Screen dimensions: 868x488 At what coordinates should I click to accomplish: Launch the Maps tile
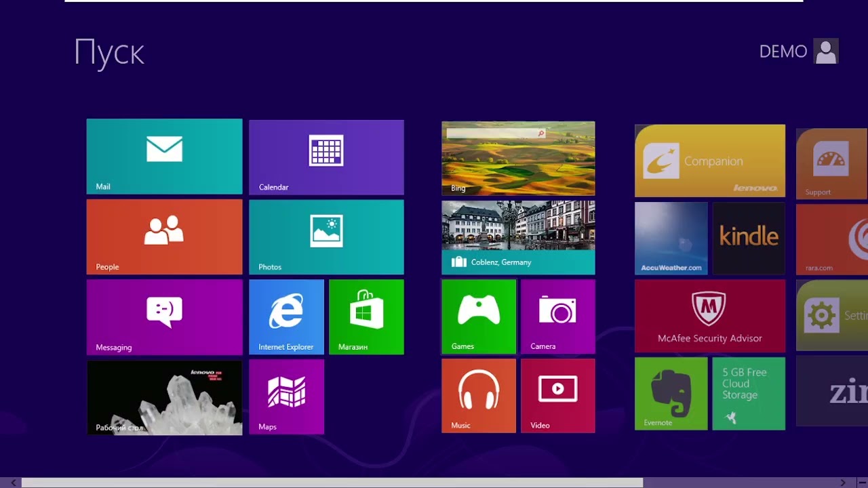tap(286, 396)
